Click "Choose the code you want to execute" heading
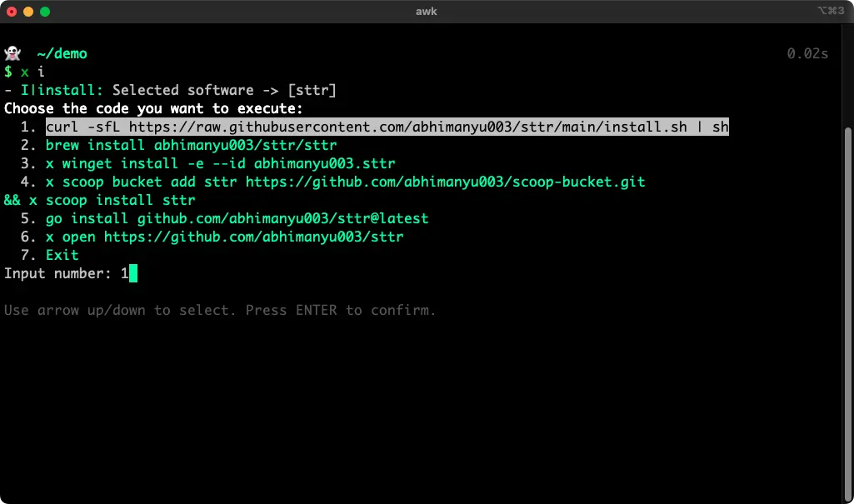The height and width of the screenshot is (504, 854). click(x=153, y=108)
